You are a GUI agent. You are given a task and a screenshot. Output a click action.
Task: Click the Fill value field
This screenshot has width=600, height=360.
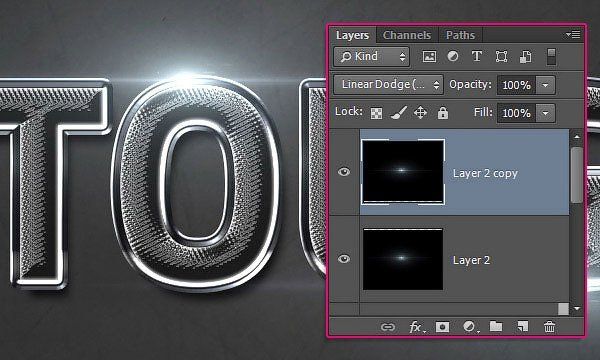tap(516, 113)
